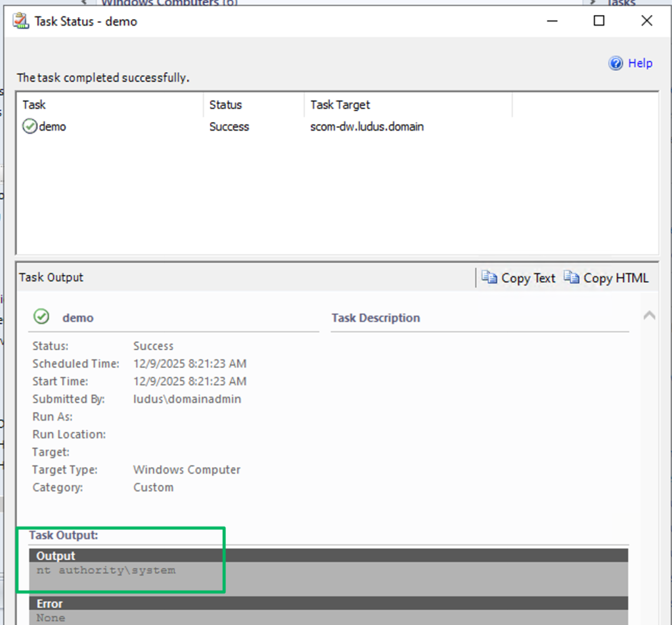Click the dark Error header bar
This screenshot has height=625, width=672.
pos(328,603)
